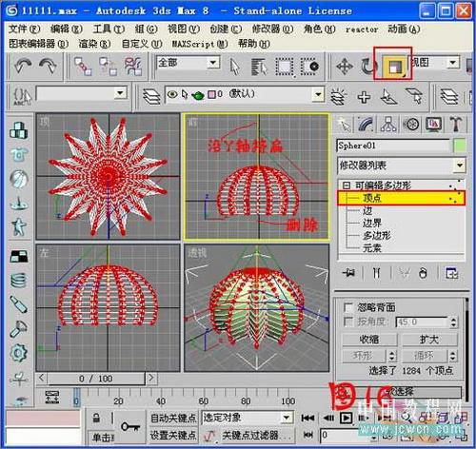Click the Sphere01 green object color swatch

point(460,146)
